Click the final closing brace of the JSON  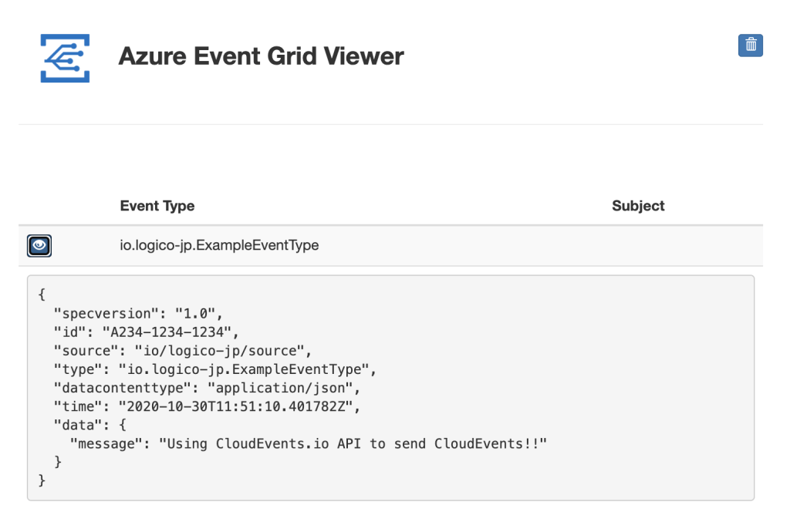pyautogui.click(x=42, y=480)
